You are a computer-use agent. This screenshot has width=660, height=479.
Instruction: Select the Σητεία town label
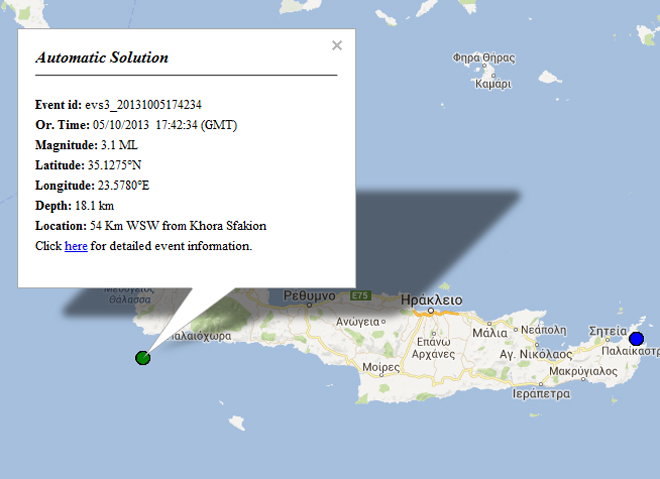pyautogui.click(x=607, y=329)
